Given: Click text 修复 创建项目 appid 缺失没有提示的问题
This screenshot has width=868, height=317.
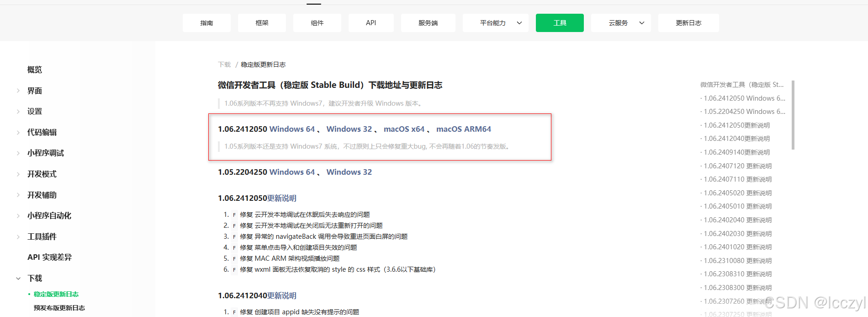Looking at the screenshot, I should [299, 312].
